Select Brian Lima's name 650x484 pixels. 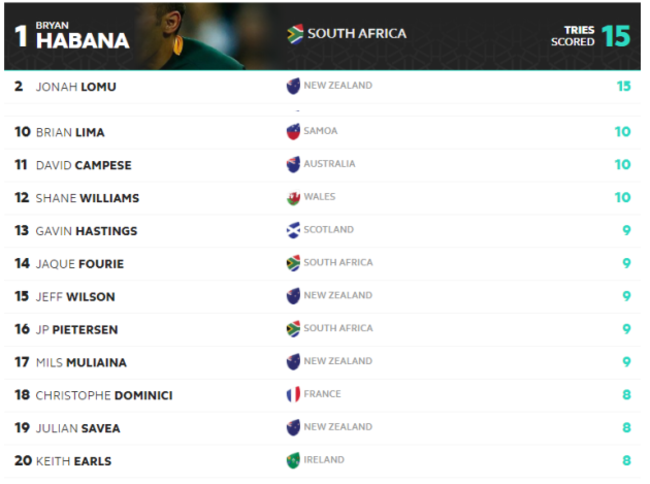pyautogui.click(x=70, y=132)
